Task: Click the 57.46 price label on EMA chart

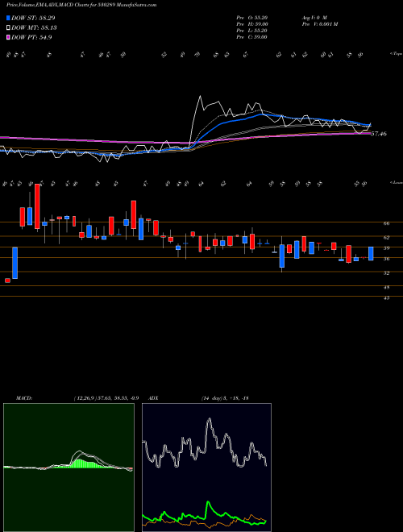Action: tap(379, 134)
